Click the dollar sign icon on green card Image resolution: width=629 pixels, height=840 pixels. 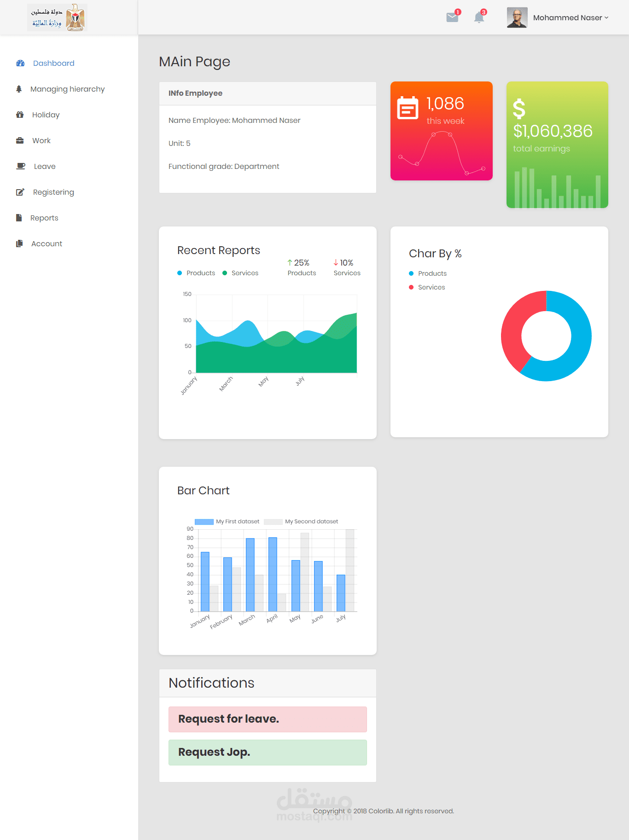coord(519,109)
